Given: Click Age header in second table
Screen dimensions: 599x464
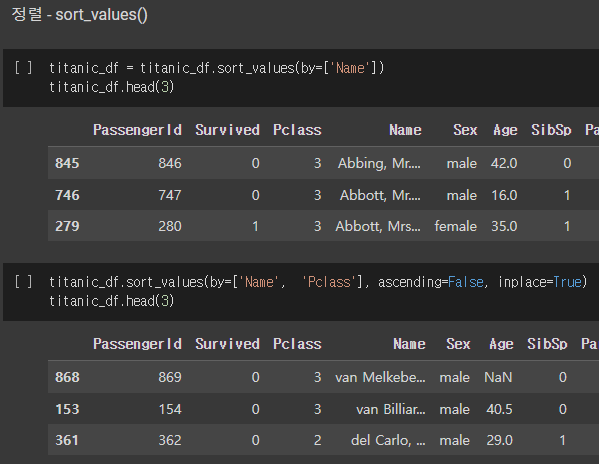Looking at the screenshot, I should pos(501,344).
